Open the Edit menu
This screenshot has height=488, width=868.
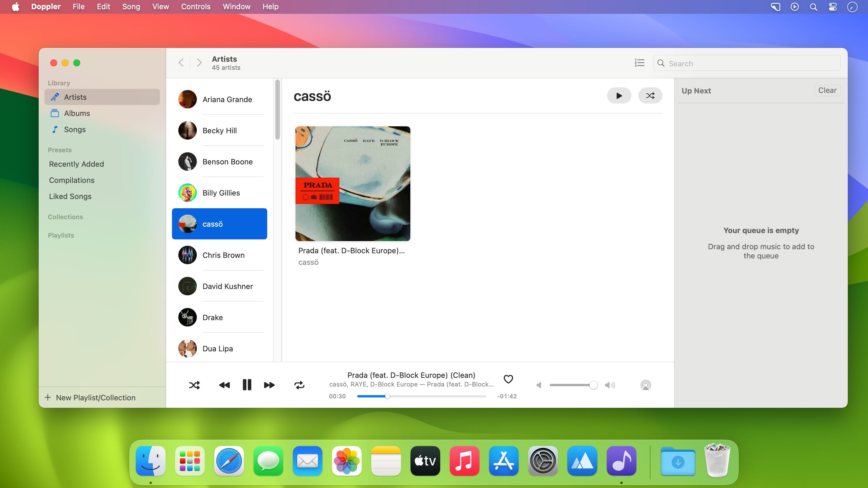coord(103,7)
